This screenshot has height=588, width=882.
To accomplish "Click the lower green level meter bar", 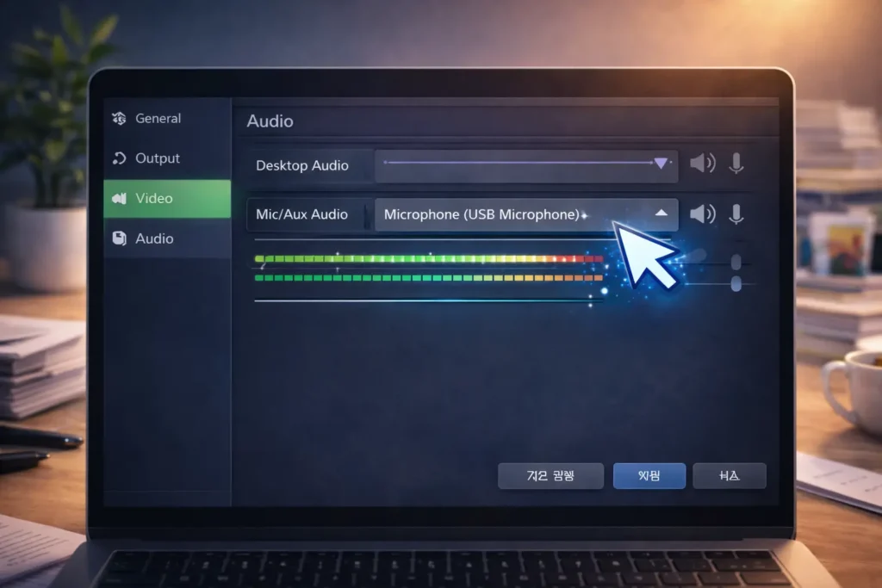I will 429,278.
